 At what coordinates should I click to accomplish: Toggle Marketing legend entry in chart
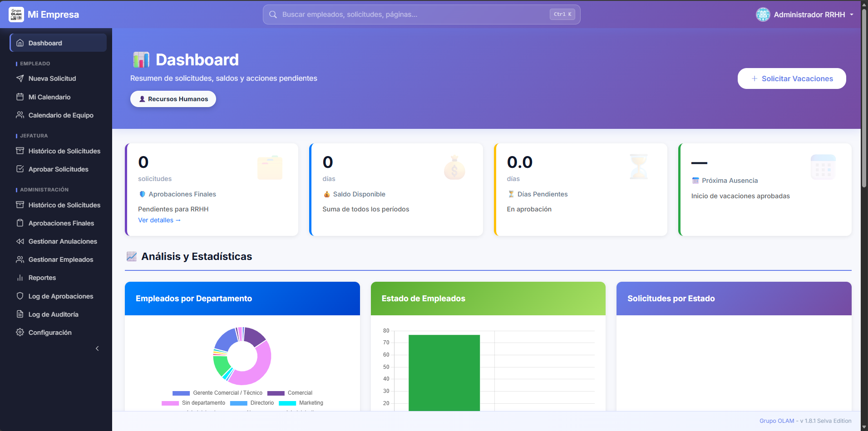tap(301, 403)
